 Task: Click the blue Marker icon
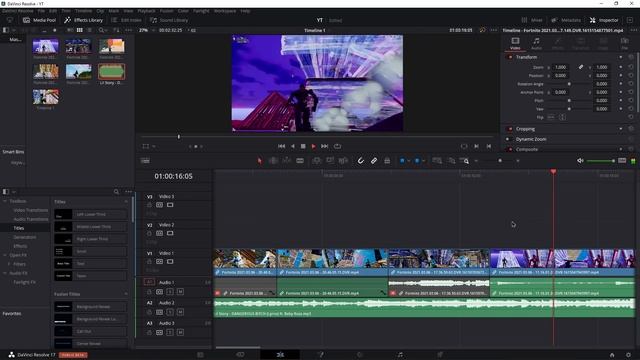pos(417,161)
